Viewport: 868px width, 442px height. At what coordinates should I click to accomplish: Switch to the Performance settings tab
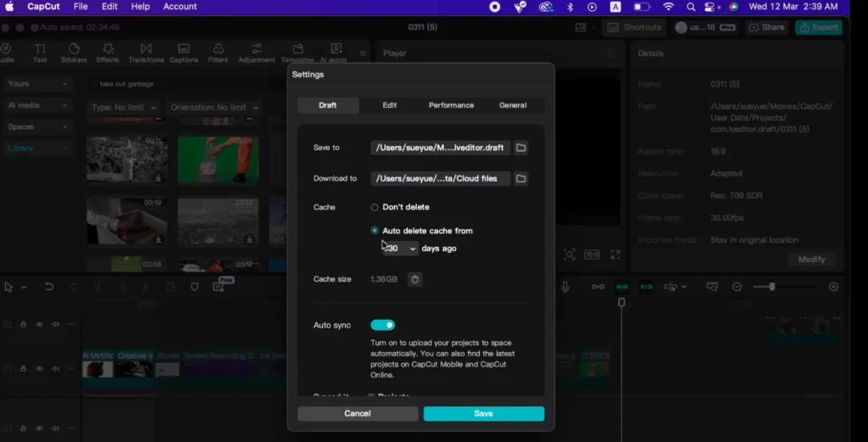[x=451, y=105]
